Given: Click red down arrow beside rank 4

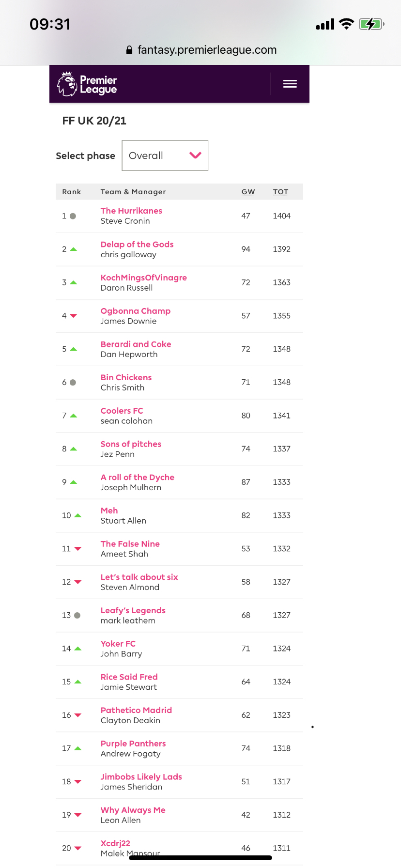Looking at the screenshot, I should pos(73,316).
